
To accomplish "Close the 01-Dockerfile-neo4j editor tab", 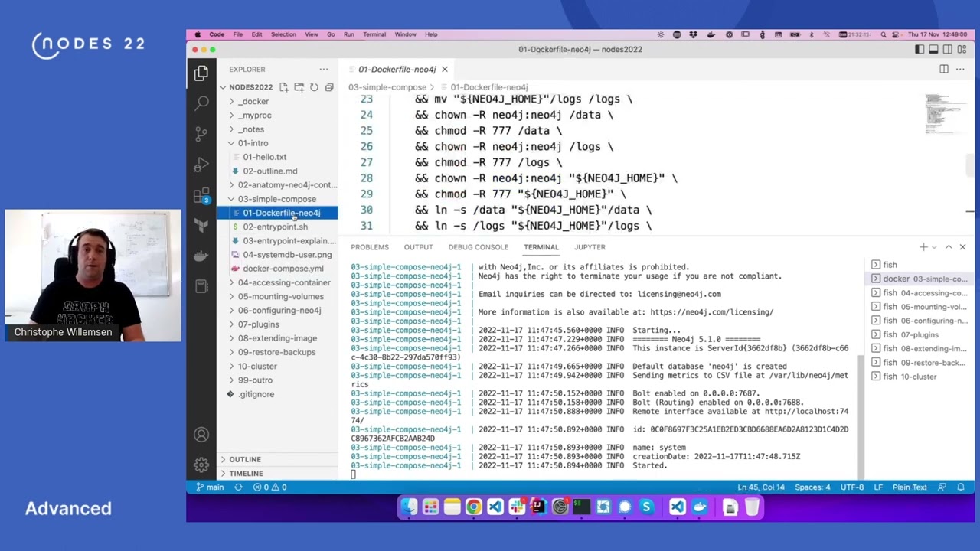I will [444, 69].
